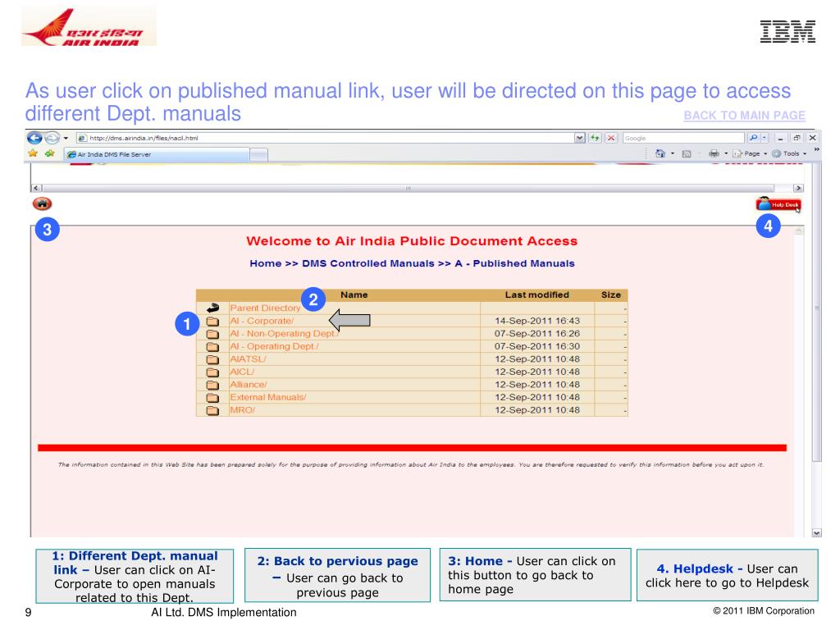Click the Favorites star icon
Image resolution: width=840 pixels, height=630 pixels.
(x=33, y=153)
